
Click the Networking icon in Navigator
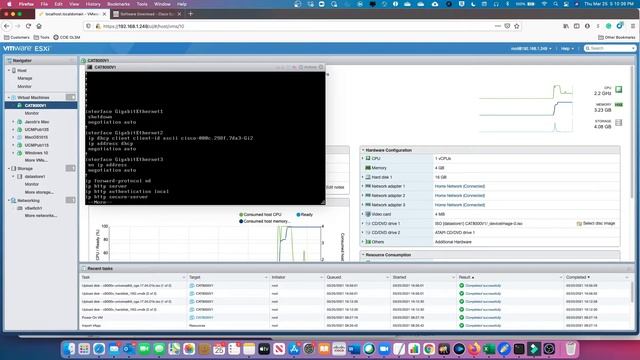(13, 200)
